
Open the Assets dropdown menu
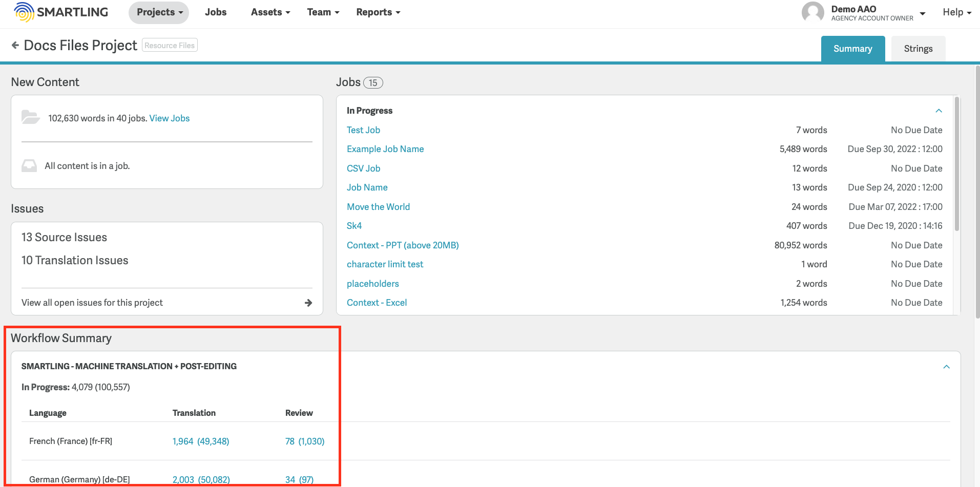click(x=270, y=12)
